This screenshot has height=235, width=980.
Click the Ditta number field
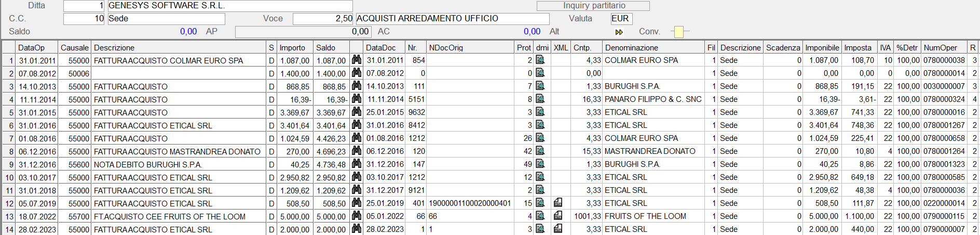coord(84,6)
